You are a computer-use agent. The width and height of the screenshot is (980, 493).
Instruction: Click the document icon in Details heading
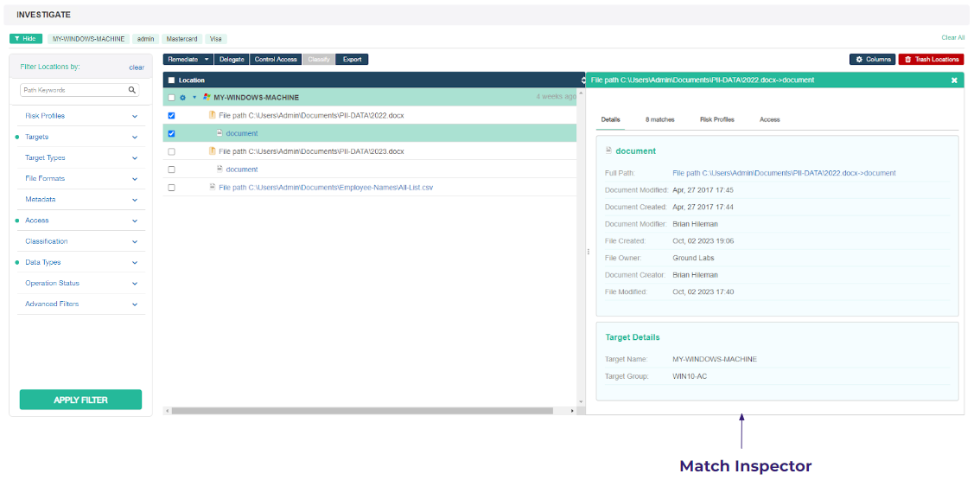point(608,150)
